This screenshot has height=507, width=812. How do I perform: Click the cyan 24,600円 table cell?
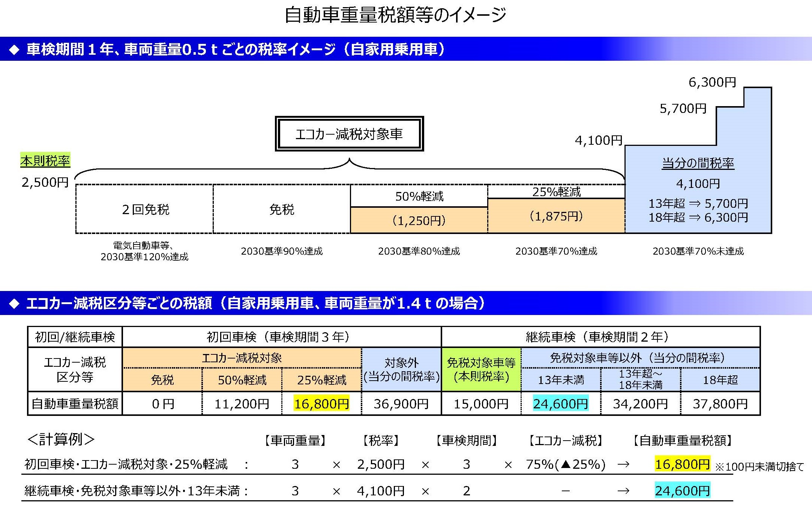click(x=561, y=403)
